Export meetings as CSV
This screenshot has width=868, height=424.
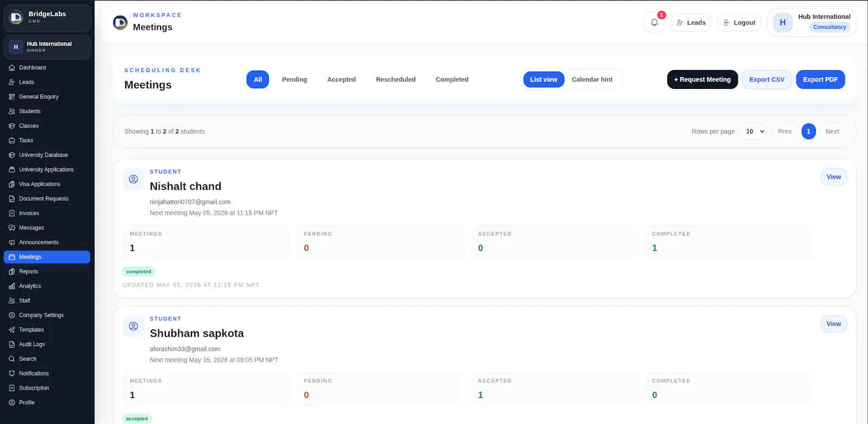click(767, 80)
